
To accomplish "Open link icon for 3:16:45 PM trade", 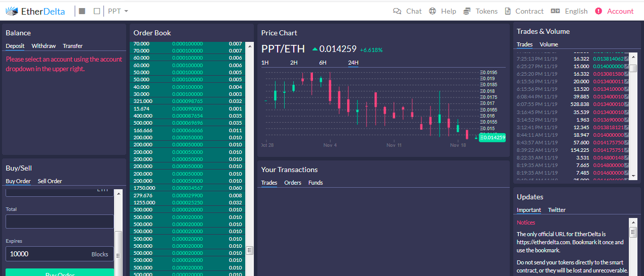I will (626, 112).
